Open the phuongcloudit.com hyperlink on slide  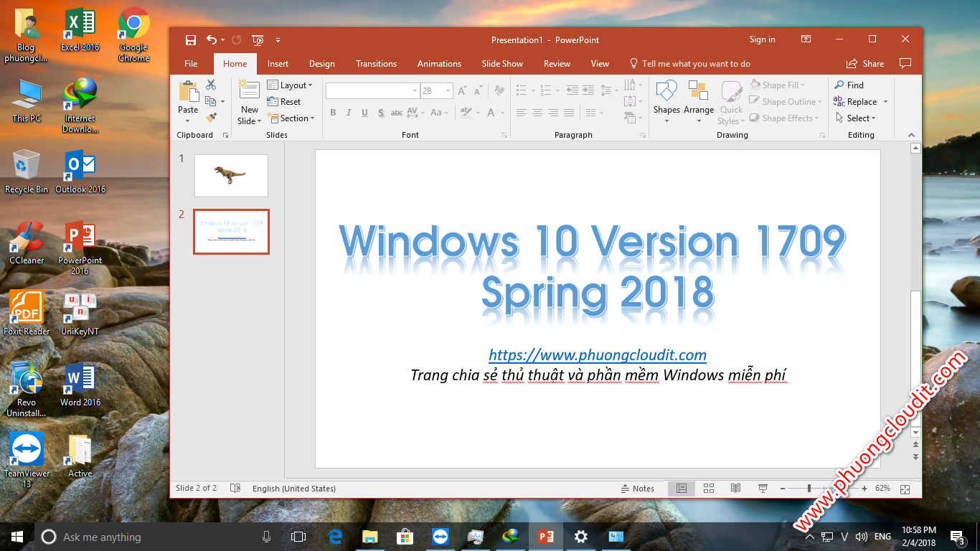pyautogui.click(x=598, y=354)
